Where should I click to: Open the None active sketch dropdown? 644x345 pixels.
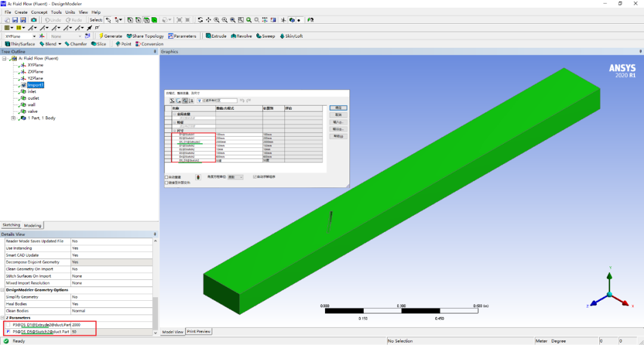[81, 36]
